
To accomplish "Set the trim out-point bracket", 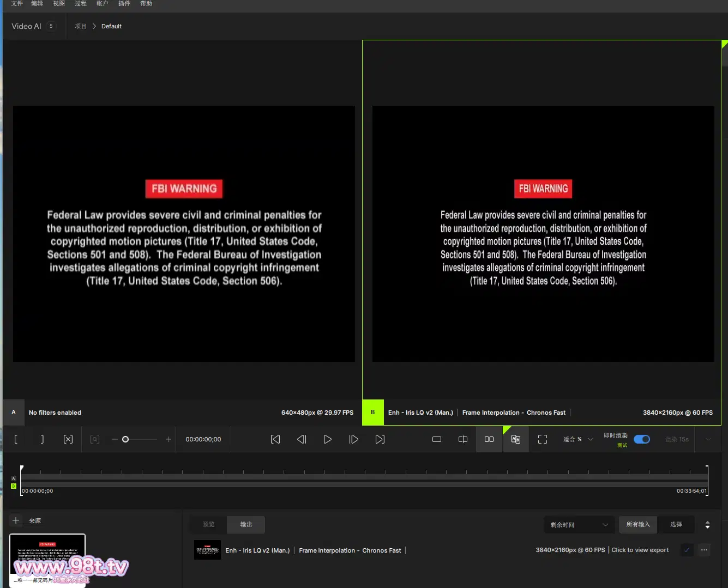I will [42, 439].
